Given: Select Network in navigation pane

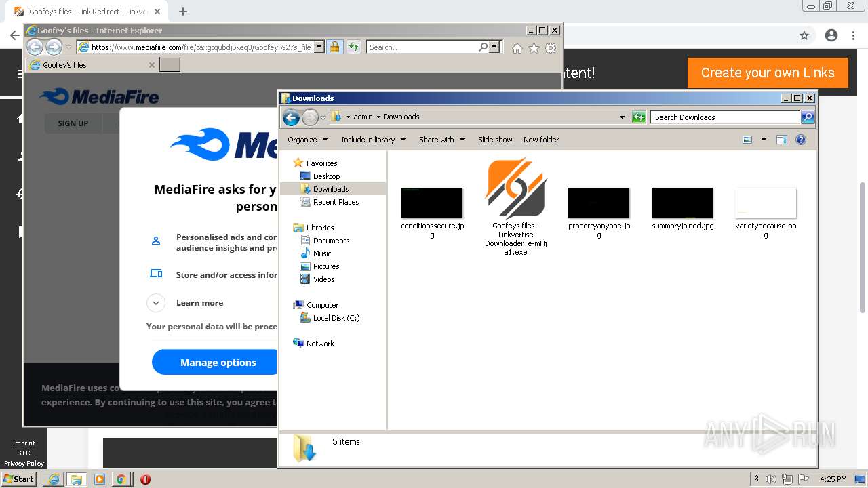Looking at the screenshot, I should click(320, 344).
